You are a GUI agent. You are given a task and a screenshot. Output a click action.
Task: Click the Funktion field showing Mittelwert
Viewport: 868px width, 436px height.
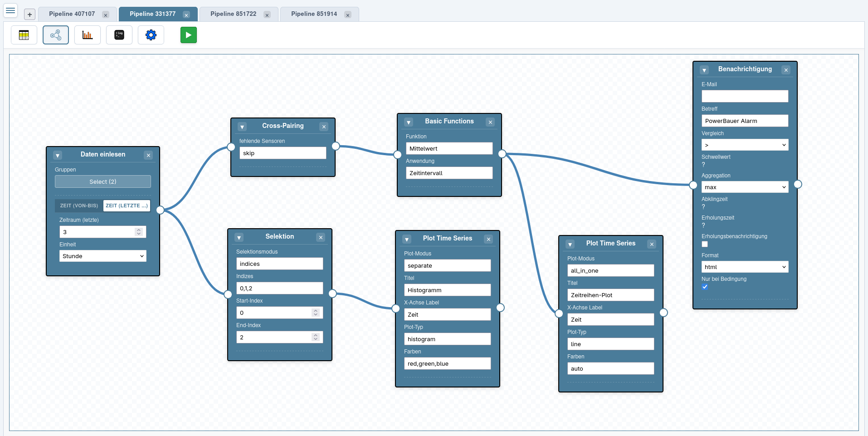click(x=449, y=148)
